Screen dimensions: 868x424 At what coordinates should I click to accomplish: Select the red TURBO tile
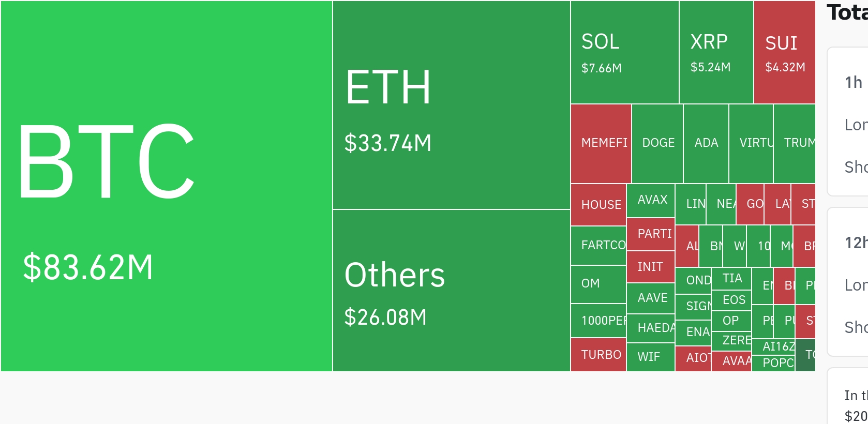(598, 355)
